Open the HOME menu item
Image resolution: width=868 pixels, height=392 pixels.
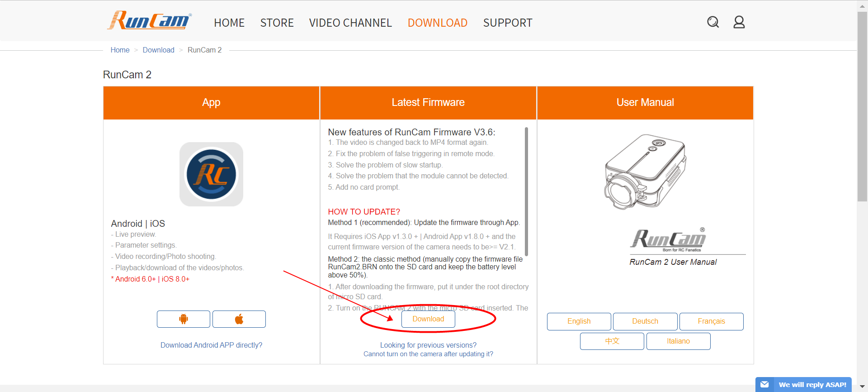[x=229, y=23]
